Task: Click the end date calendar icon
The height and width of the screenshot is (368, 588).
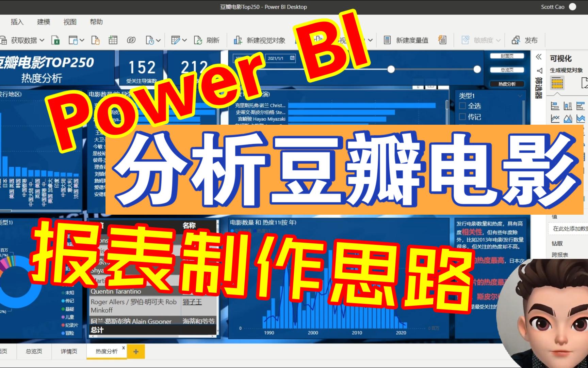Action: click(x=292, y=58)
